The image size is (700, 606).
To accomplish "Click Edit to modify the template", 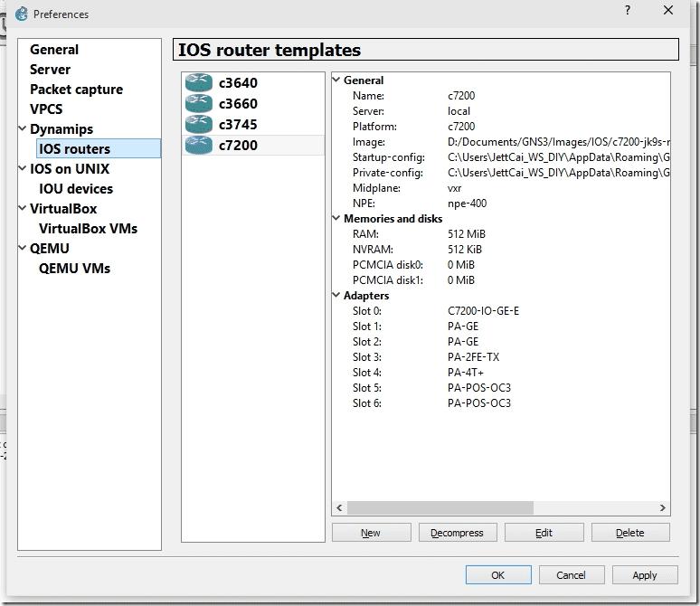I will click(x=544, y=533).
